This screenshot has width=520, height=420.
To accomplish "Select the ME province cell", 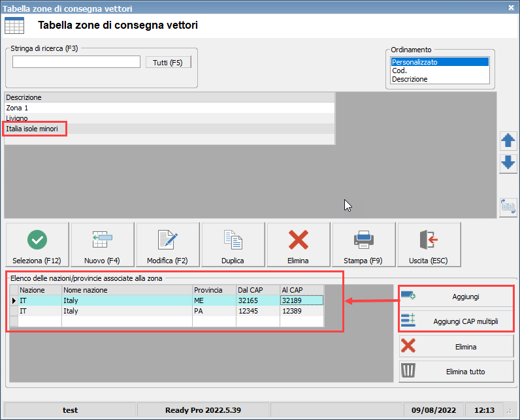I will tap(214, 300).
